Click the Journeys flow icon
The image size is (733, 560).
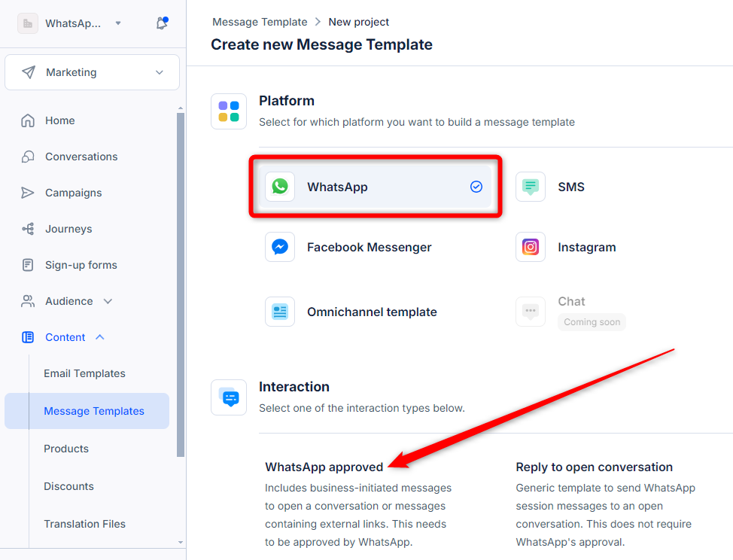(x=28, y=229)
